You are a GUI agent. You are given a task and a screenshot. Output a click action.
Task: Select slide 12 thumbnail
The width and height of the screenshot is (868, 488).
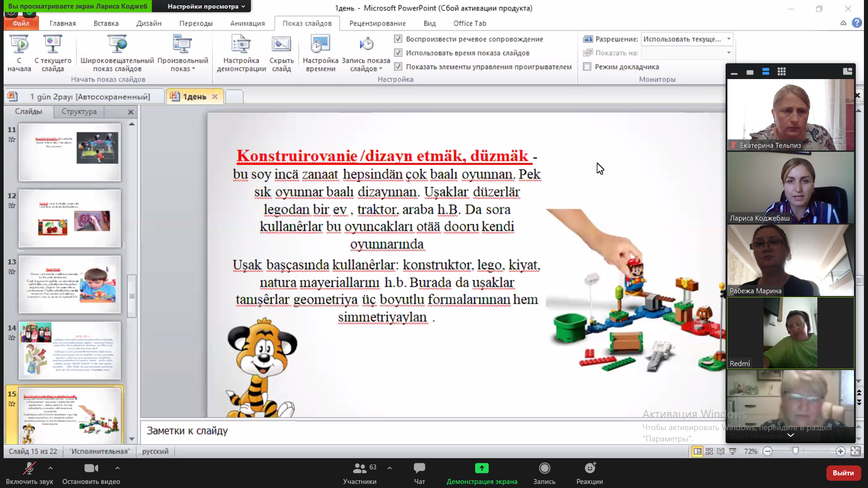pos(70,218)
